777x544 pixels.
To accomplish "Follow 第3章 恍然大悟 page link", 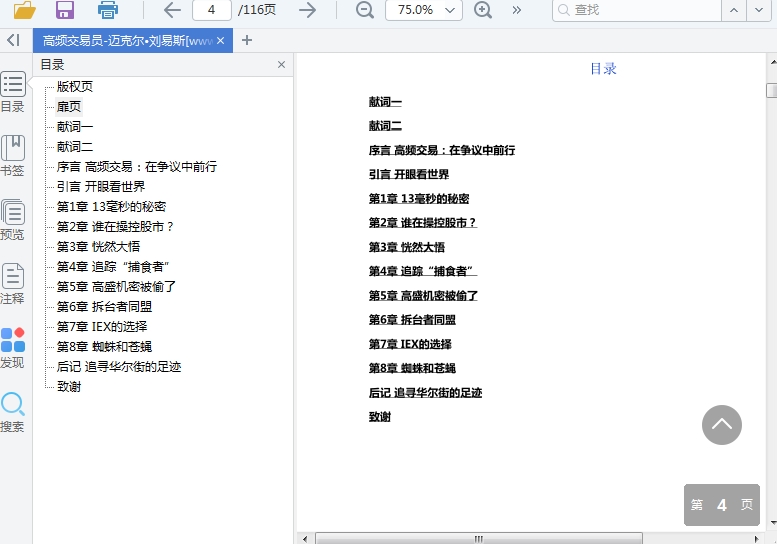I will coord(407,247).
